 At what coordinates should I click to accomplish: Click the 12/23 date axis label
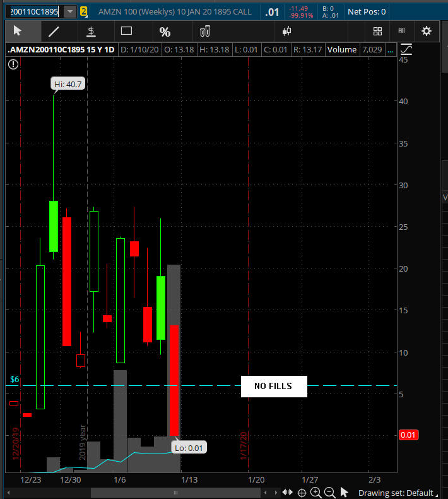31,479
